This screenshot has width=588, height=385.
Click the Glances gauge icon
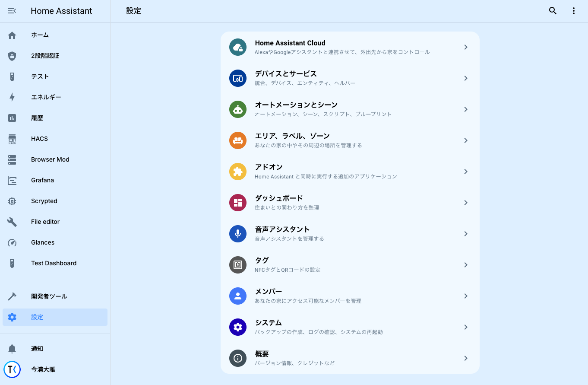point(12,242)
